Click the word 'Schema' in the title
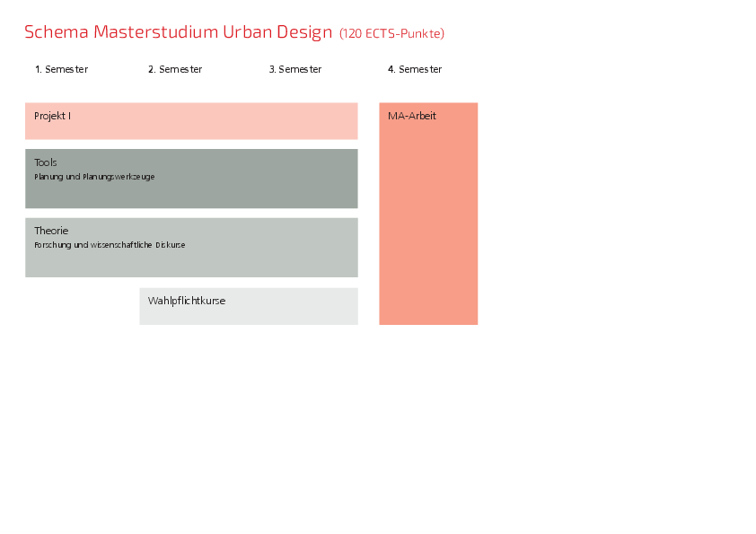Image resolution: width=756 pixels, height=534 pixels. pos(56,32)
